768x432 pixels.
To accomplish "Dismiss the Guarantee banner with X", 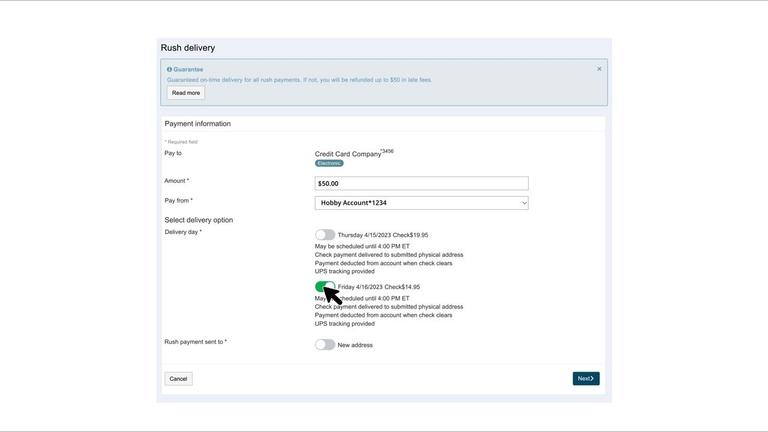I will [x=599, y=69].
